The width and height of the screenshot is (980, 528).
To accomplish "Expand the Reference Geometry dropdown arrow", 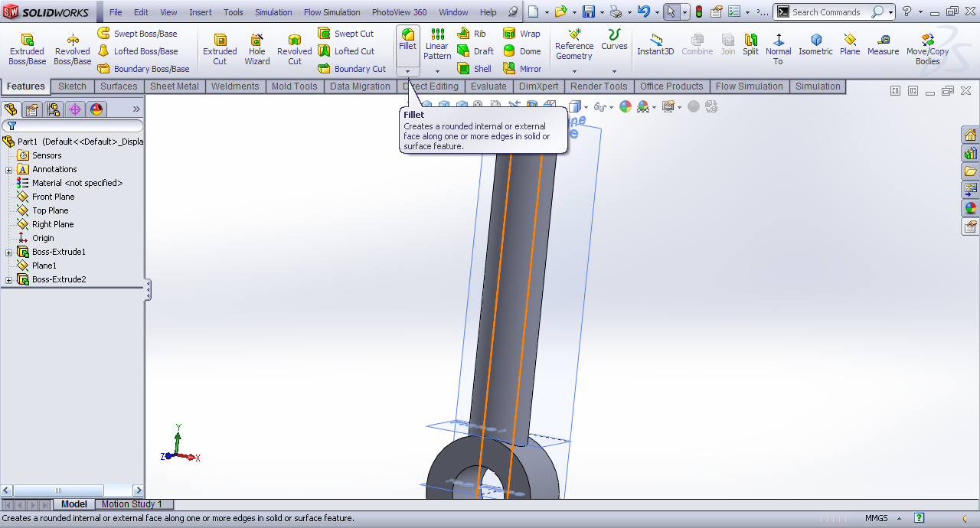I will coord(574,71).
